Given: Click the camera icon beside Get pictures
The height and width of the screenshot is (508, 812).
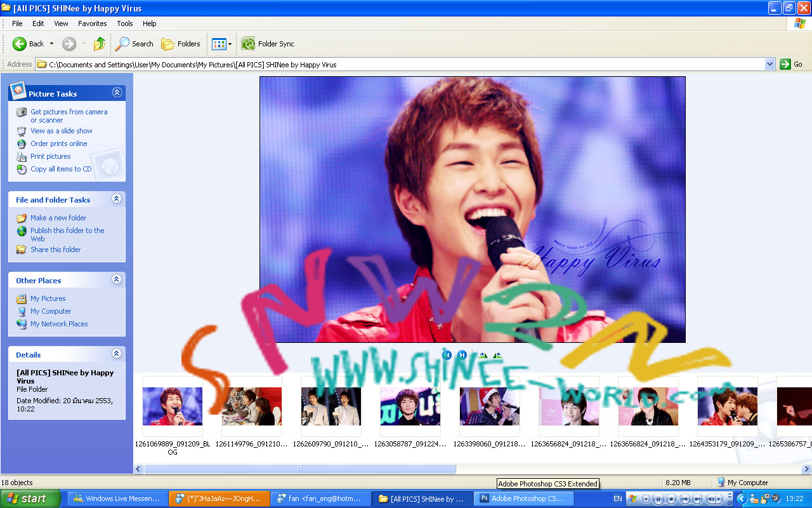Looking at the screenshot, I should 22,112.
